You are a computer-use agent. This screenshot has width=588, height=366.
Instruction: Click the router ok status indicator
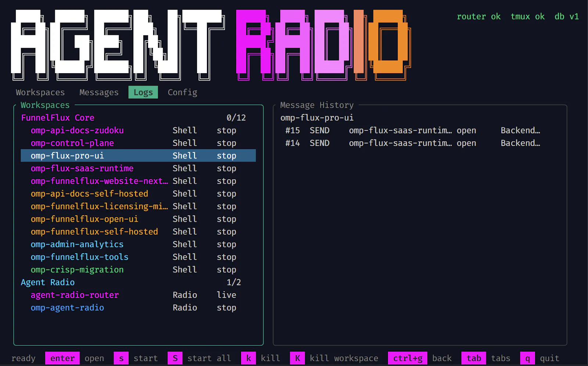point(478,17)
